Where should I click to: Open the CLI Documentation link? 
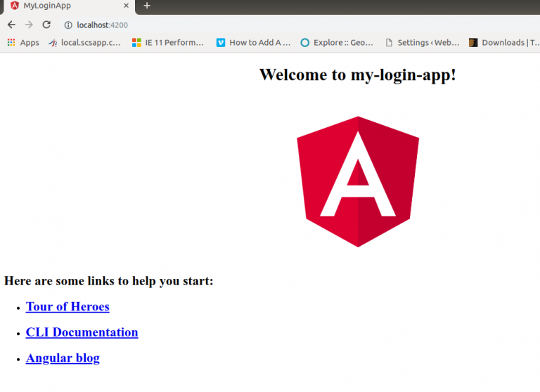[82, 332]
